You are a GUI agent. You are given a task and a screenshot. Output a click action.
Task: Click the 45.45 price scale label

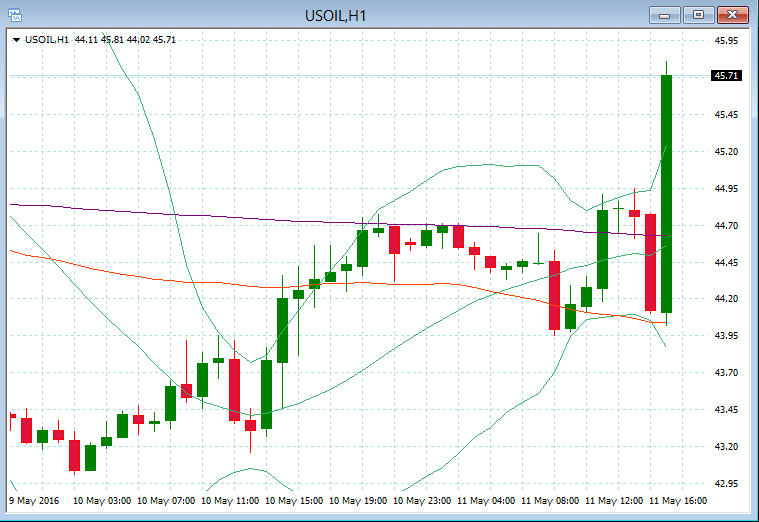pyautogui.click(x=726, y=115)
